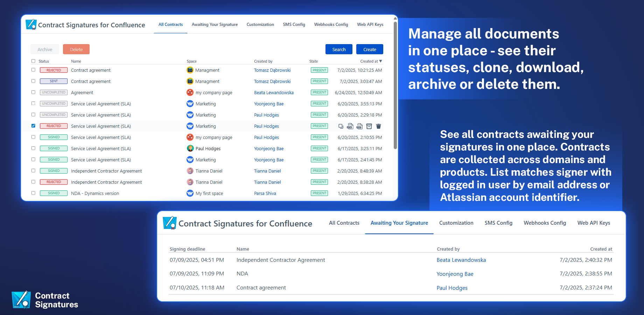Click the Archive button
The height and width of the screenshot is (315, 644).
(45, 49)
